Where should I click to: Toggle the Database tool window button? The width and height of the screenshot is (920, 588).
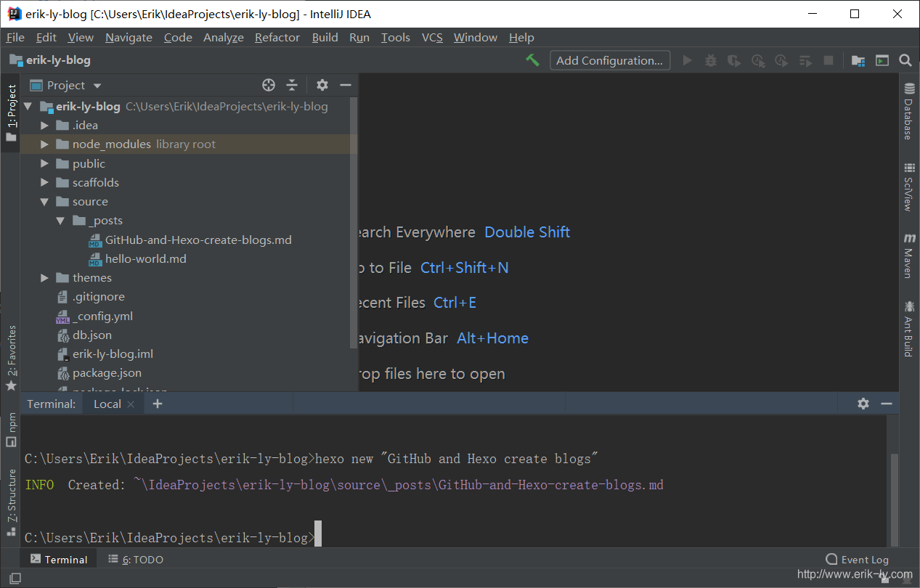908,112
